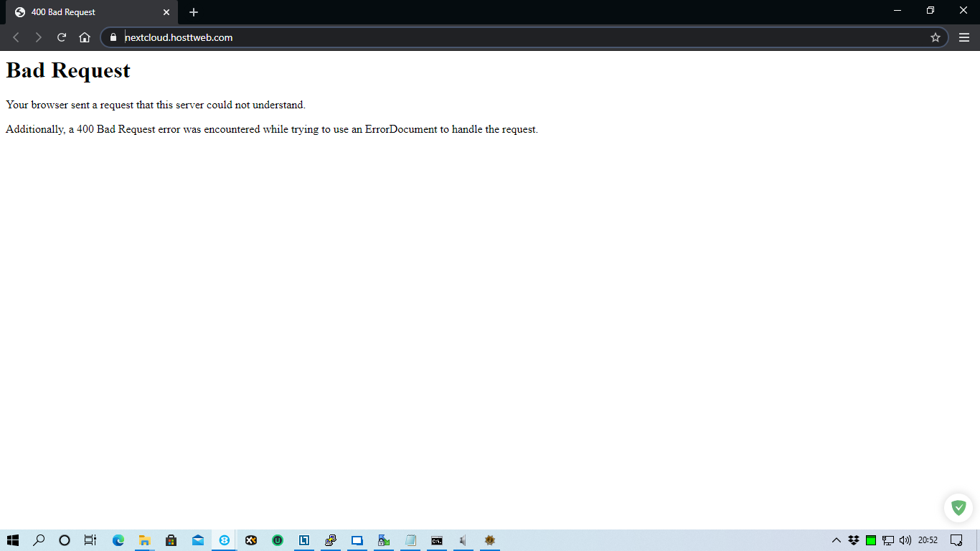Open a new browser tab
This screenshot has width=980, height=551.
click(193, 12)
